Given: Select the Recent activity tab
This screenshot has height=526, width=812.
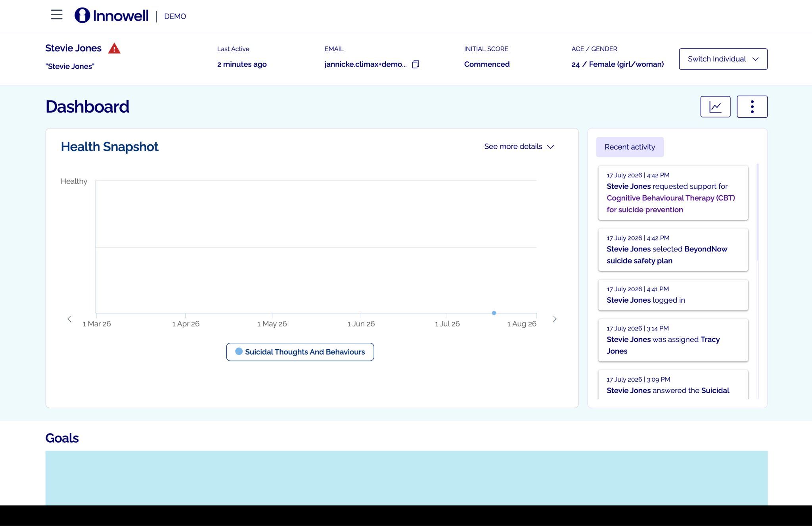Looking at the screenshot, I should point(630,147).
